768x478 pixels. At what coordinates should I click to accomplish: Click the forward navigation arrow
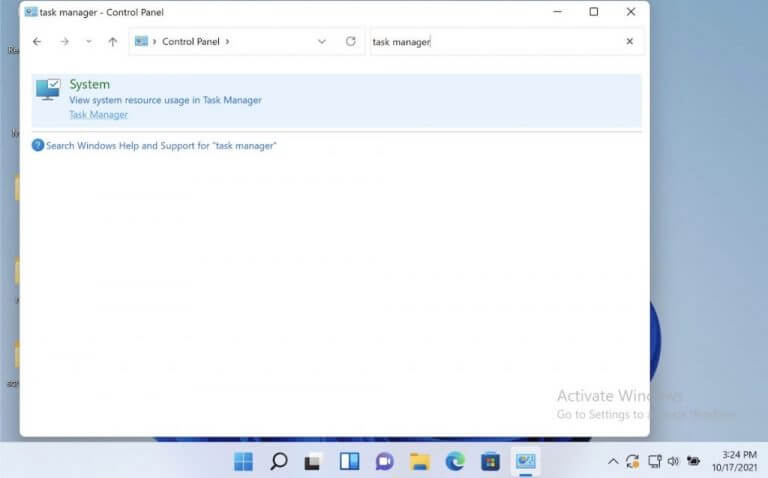coord(64,42)
